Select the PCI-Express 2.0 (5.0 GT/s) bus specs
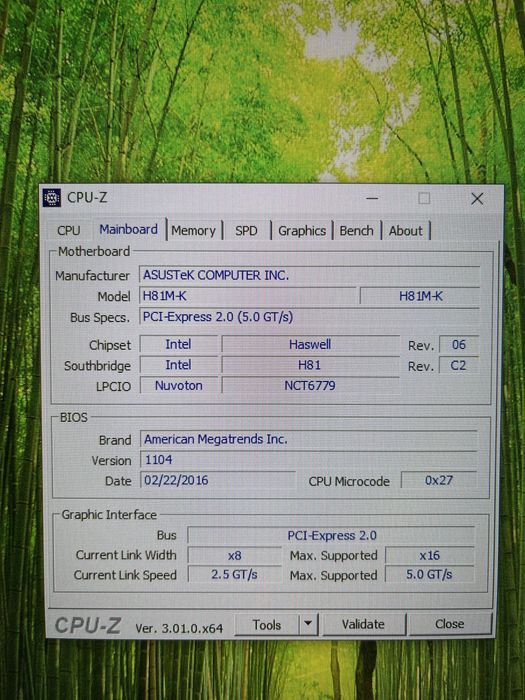This screenshot has width=525, height=700. coord(309,317)
